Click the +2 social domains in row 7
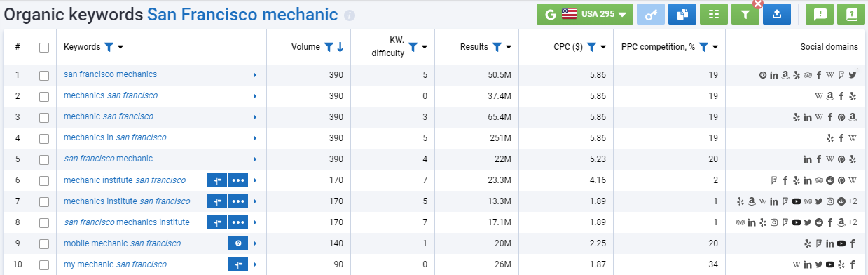The height and width of the screenshot is (275, 868). point(853,201)
